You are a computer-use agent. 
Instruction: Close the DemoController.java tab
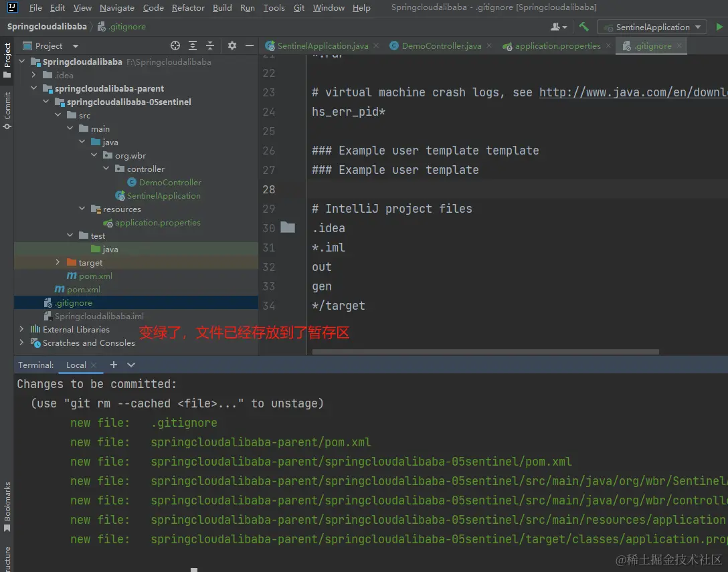pyautogui.click(x=489, y=45)
